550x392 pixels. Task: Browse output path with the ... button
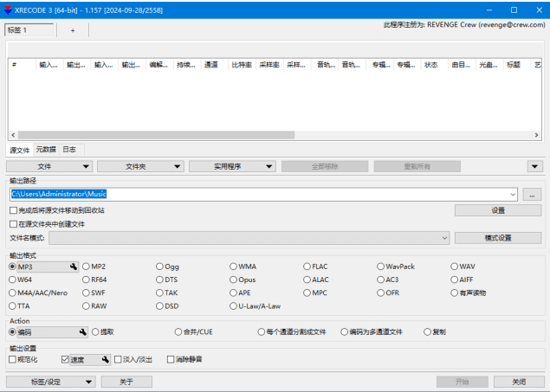(x=532, y=195)
